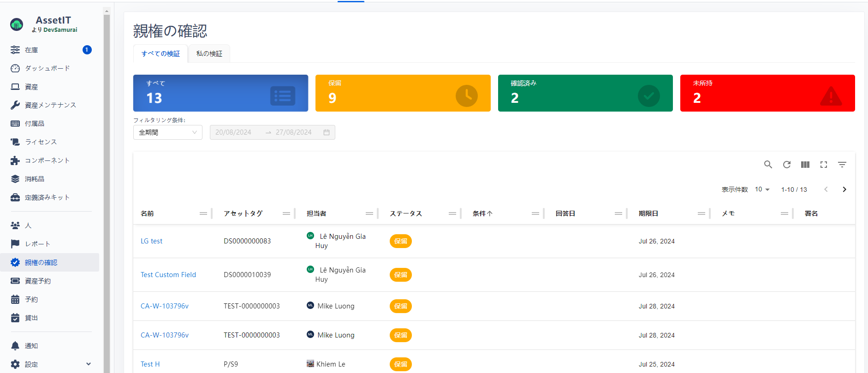The height and width of the screenshot is (373, 868).
Task: Open the column visibility icon
Action: (805, 165)
